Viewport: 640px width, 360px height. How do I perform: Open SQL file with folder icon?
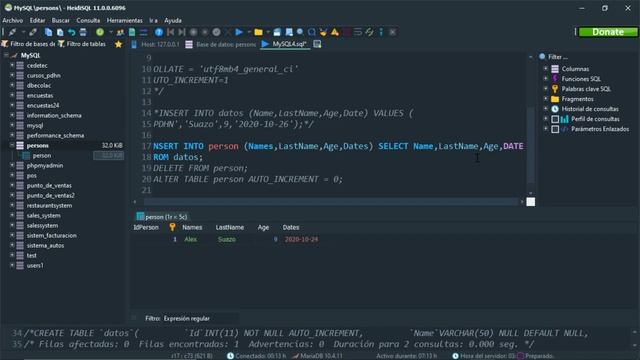[x=258, y=32]
